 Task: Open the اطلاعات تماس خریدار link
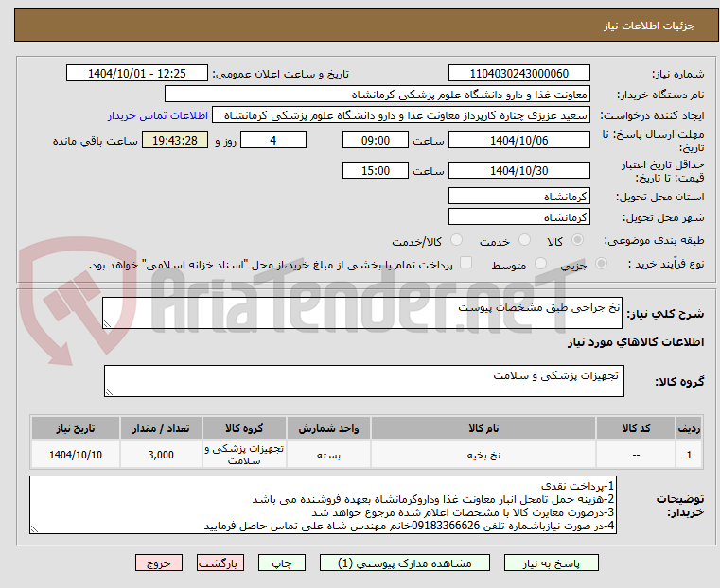[158, 115]
